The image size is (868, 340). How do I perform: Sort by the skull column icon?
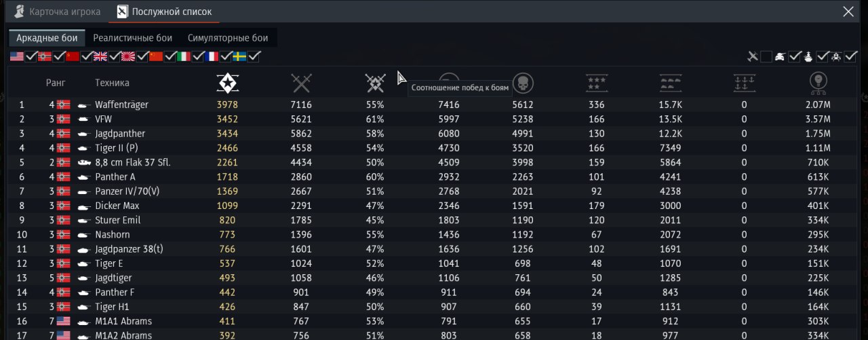click(522, 83)
